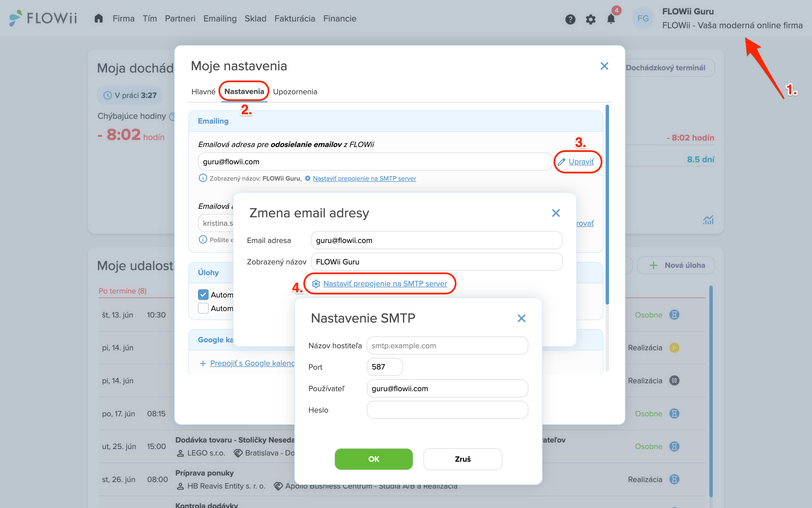The image size is (812, 508).
Task: Open Financie menu
Action: coord(339,18)
